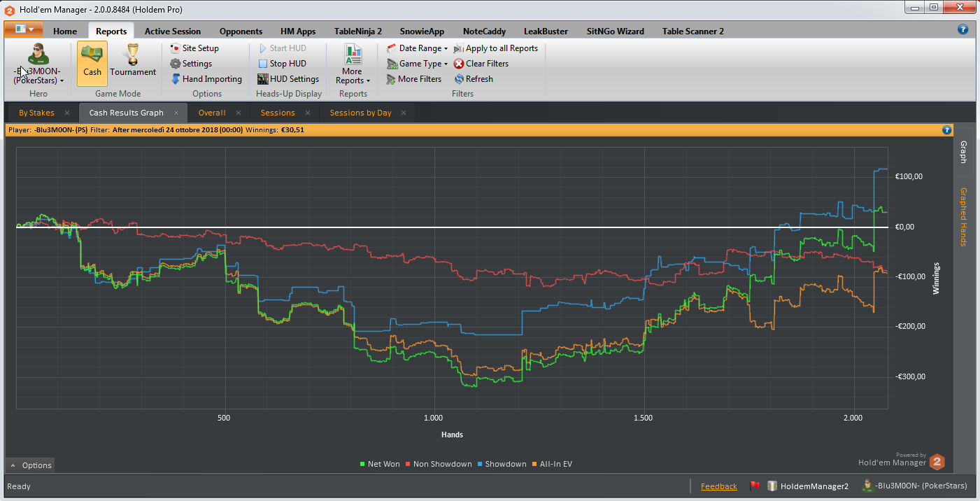Open the SnowieApp tab

tap(422, 31)
